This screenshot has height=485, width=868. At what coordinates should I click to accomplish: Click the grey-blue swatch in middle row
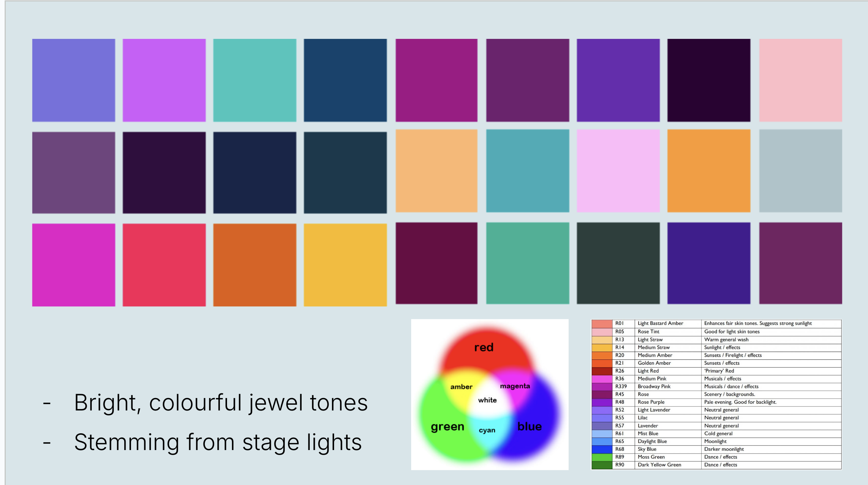(x=800, y=171)
